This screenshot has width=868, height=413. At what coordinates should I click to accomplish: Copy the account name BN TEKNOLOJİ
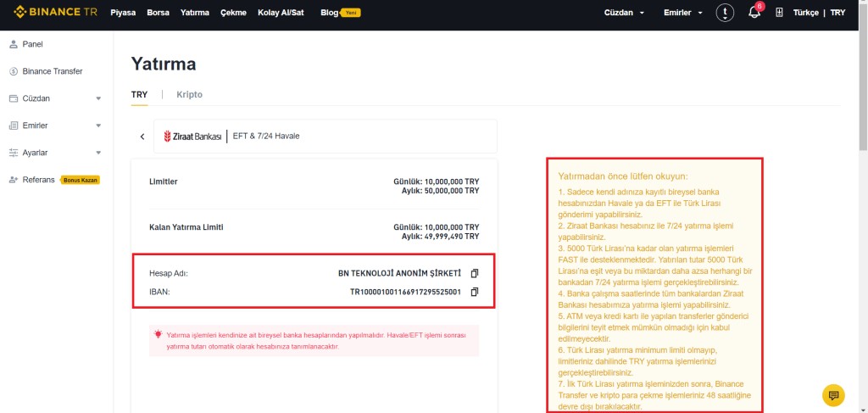click(x=475, y=273)
